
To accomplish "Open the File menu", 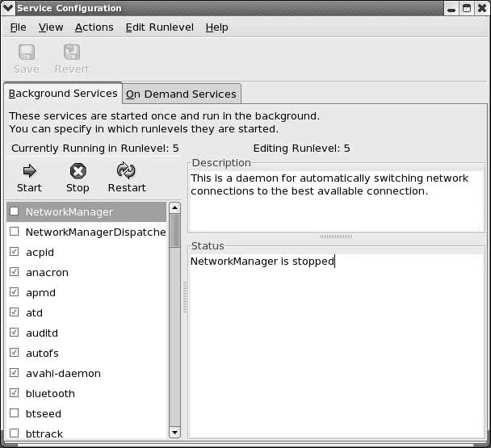I will [x=18, y=27].
